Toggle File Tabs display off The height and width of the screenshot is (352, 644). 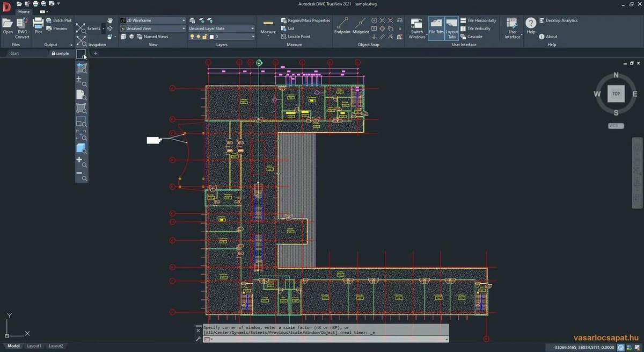(x=436, y=27)
